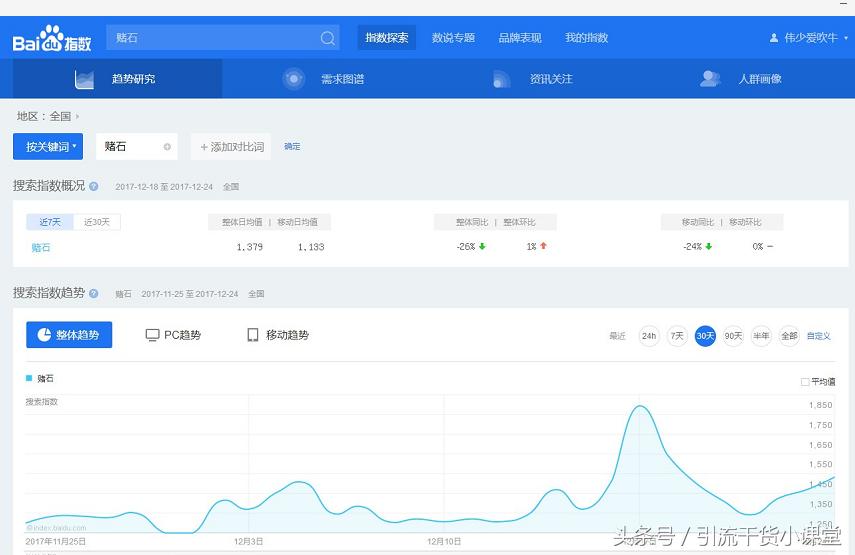
Task: Click the 需求图谱 circle icon
Action: (293, 79)
